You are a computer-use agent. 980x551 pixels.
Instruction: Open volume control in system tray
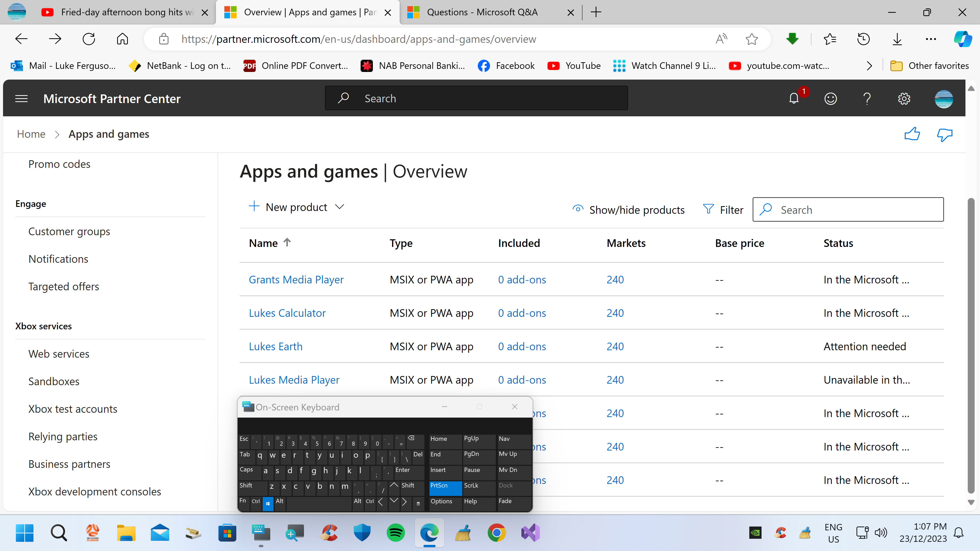[881, 532]
